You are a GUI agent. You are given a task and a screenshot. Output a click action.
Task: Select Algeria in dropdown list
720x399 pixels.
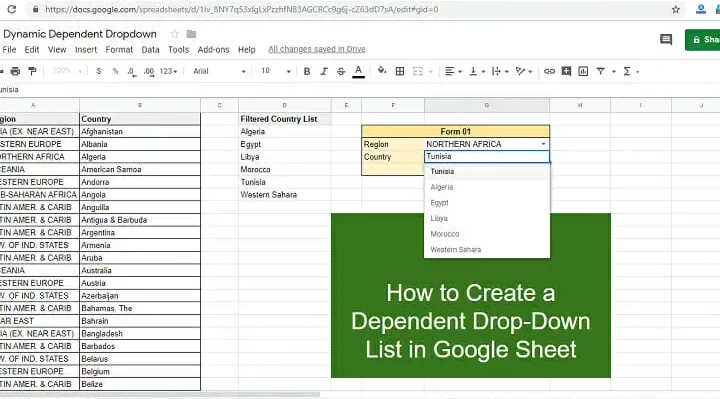[x=487, y=187]
